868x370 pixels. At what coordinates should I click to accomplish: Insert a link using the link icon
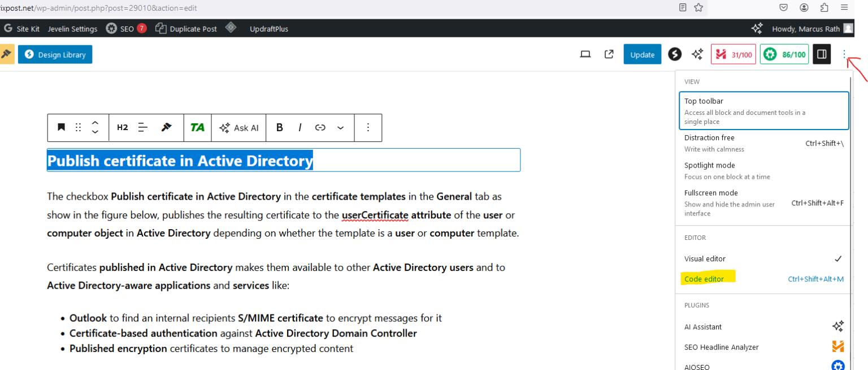(320, 127)
